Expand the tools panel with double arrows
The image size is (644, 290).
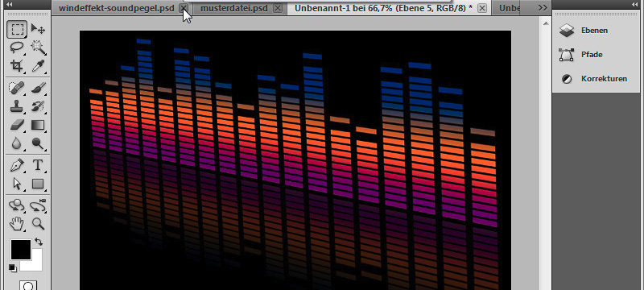(10, 4)
